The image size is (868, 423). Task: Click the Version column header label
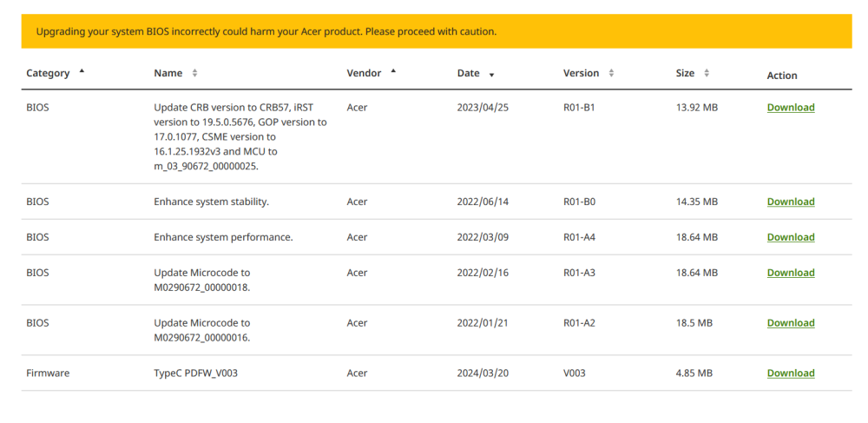pos(581,74)
